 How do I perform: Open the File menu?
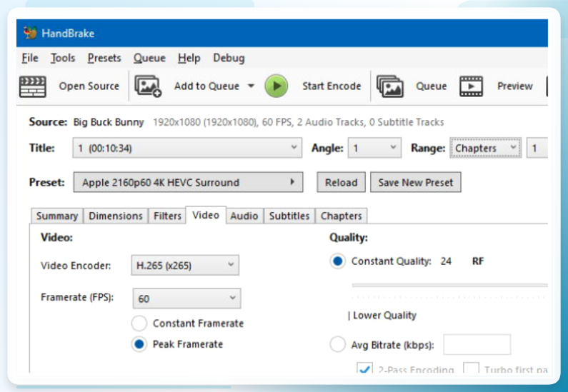coord(30,58)
